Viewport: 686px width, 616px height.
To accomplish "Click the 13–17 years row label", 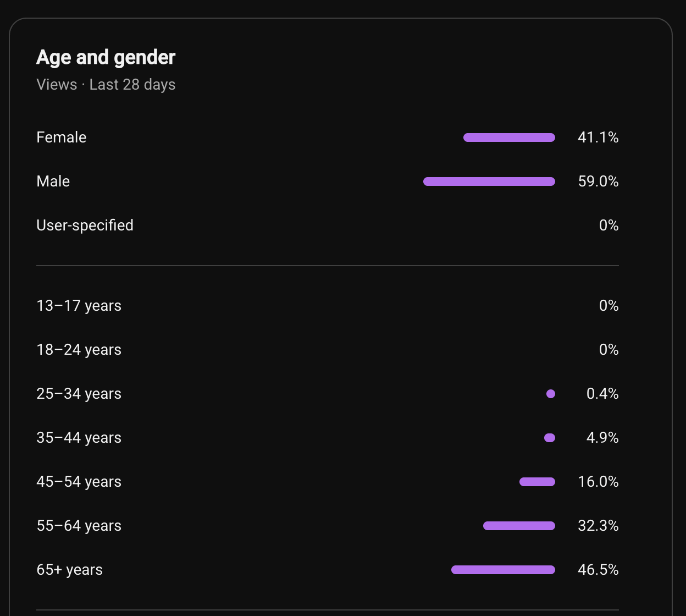I will coord(79,306).
